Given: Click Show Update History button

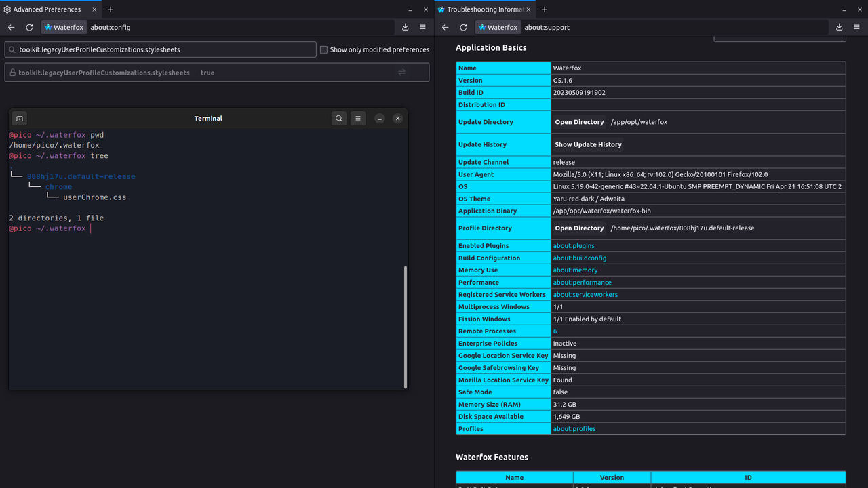Looking at the screenshot, I should 588,144.
